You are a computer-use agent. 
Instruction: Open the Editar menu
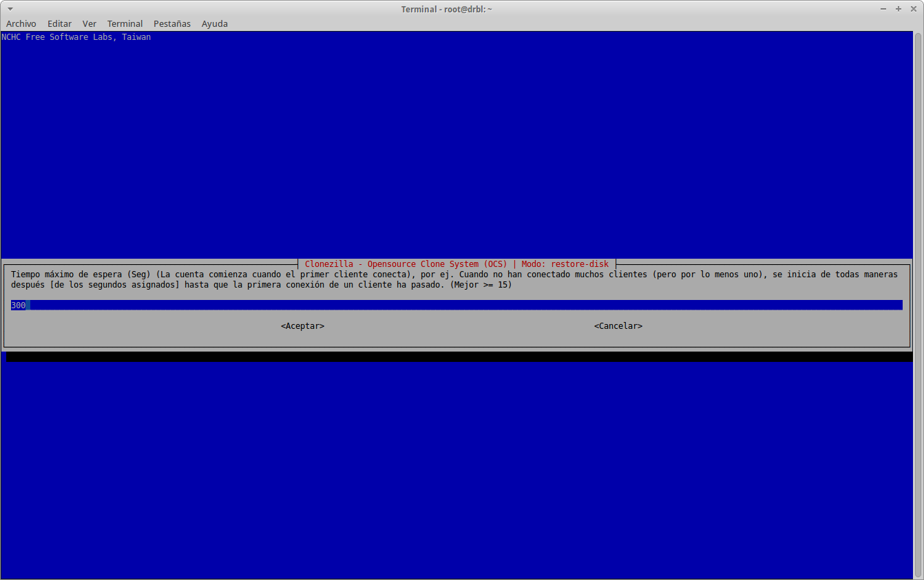click(x=60, y=23)
